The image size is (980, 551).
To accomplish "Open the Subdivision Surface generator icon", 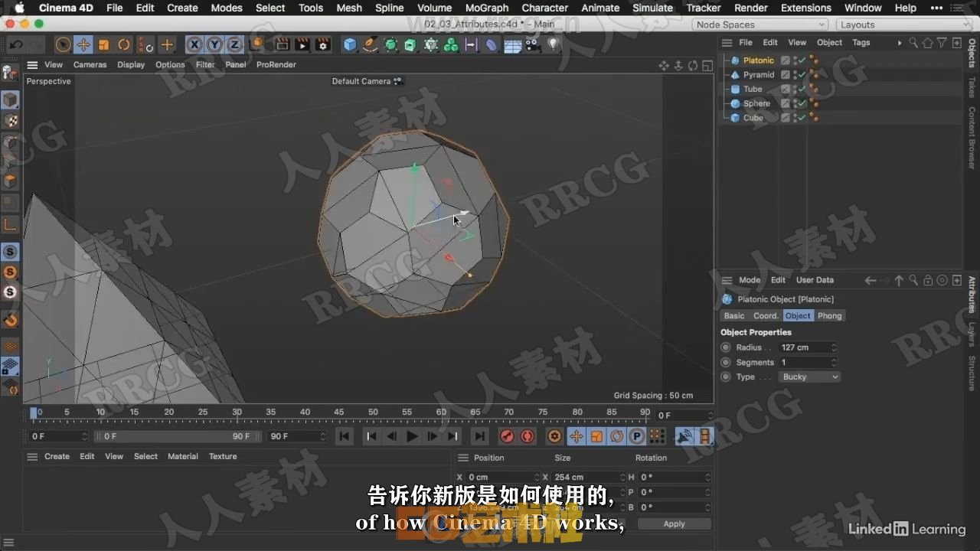I will (x=390, y=44).
